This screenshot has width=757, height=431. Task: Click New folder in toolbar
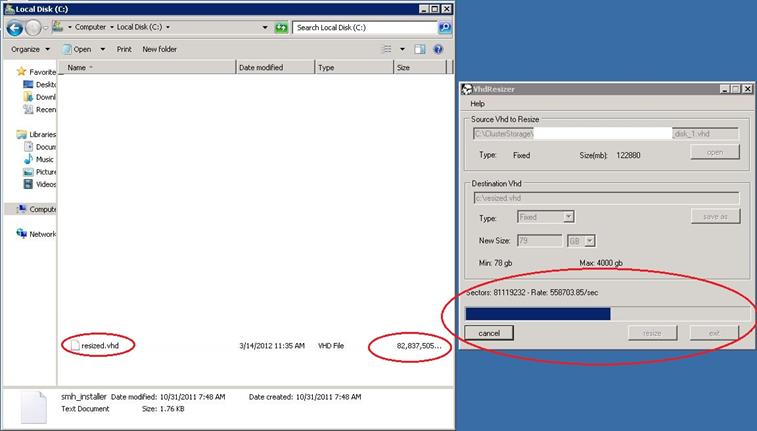(160, 49)
